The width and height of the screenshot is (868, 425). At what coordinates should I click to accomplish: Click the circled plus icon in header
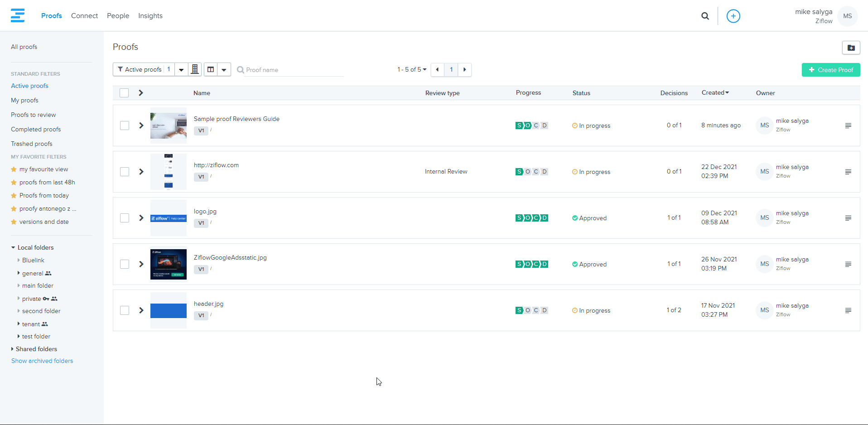pyautogui.click(x=733, y=16)
